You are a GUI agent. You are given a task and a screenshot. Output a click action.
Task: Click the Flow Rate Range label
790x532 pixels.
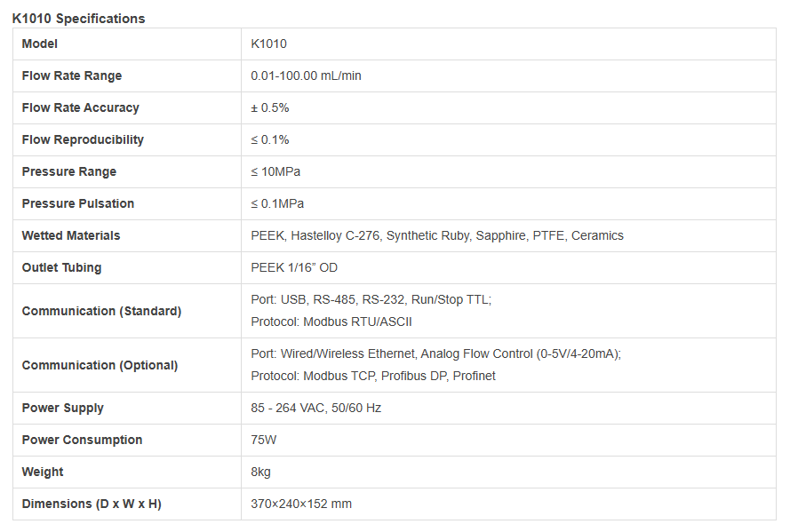tap(72, 75)
